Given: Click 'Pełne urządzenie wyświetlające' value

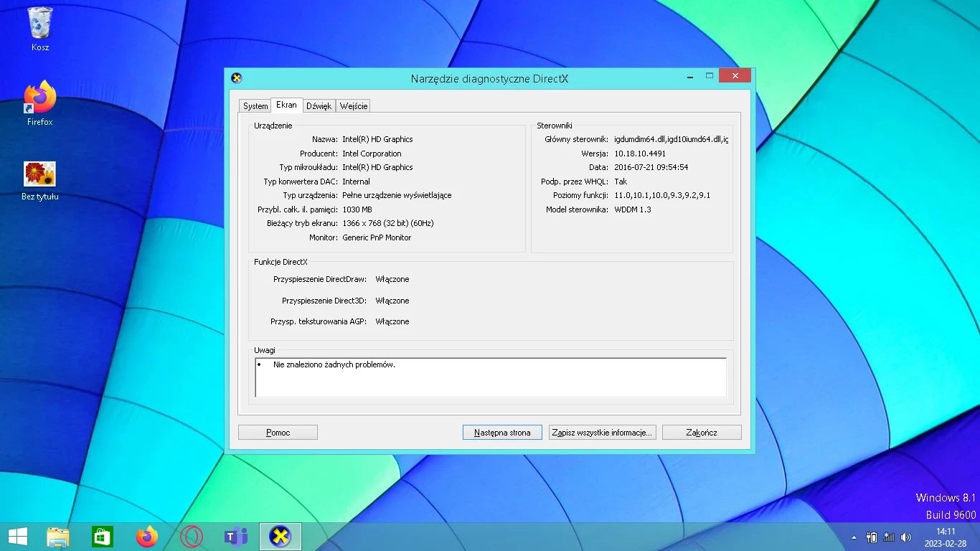Looking at the screenshot, I should coord(397,195).
